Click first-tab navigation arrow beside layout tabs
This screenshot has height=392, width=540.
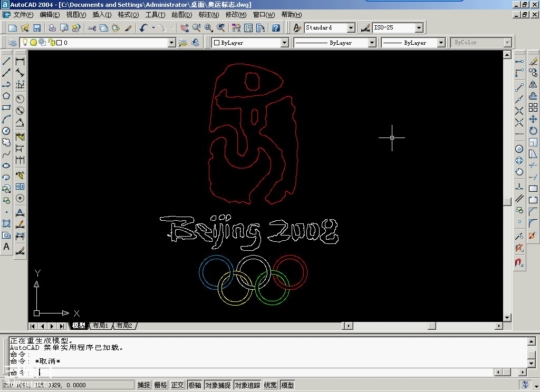[x=32, y=326]
